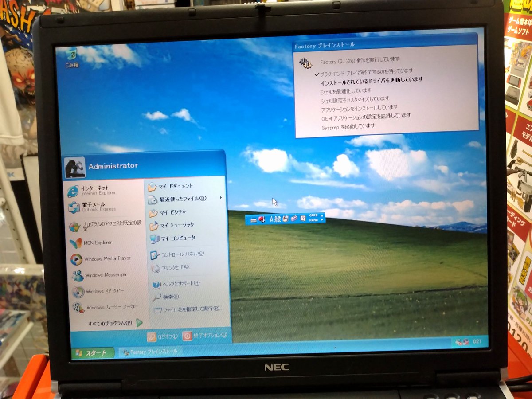Click the スタート button

[93, 353]
